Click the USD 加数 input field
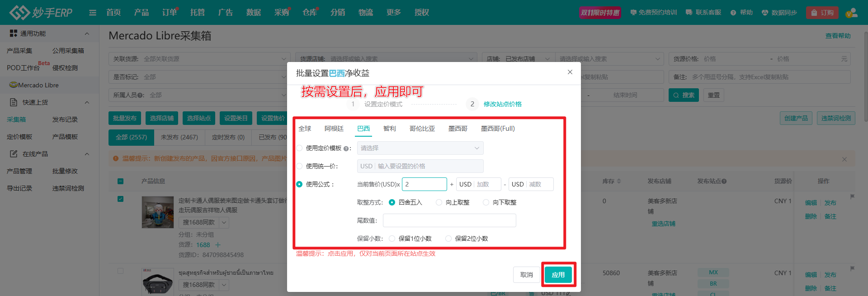The height and width of the screenshot is (296, 868). (479, 184)
